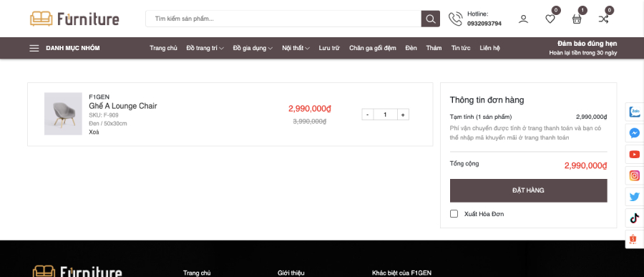Tick the Xuất Hóa Đơn checkbox
The width and height of the screenshot is (644, 277).
[x=454, y=214]
